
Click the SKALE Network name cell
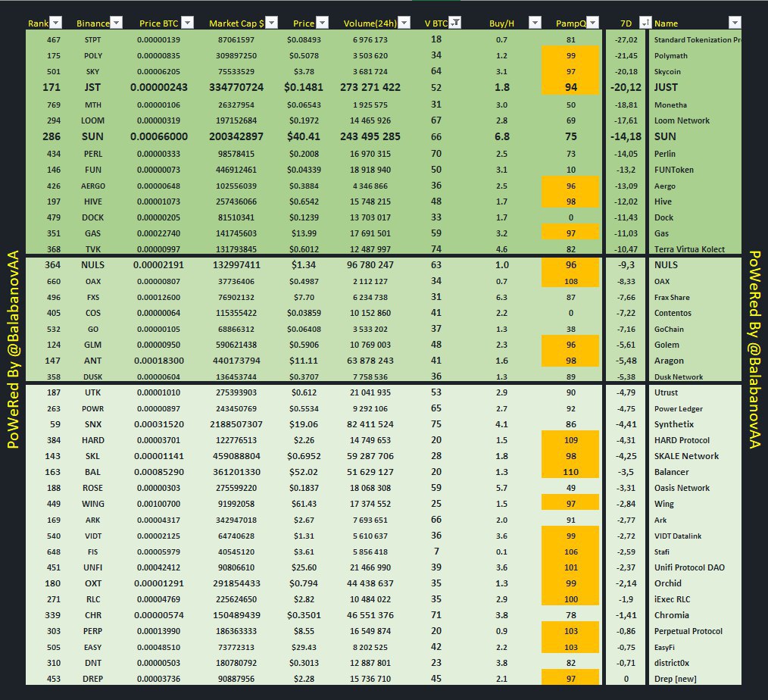[686, 456]
